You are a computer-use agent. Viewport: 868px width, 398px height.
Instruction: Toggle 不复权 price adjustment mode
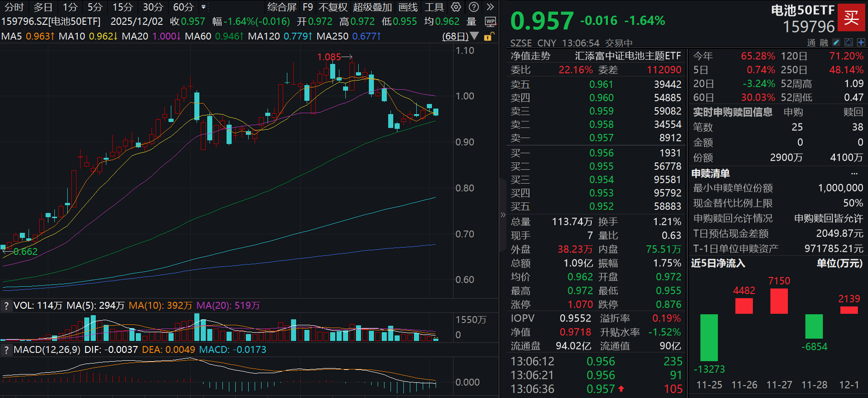(333, 7)
